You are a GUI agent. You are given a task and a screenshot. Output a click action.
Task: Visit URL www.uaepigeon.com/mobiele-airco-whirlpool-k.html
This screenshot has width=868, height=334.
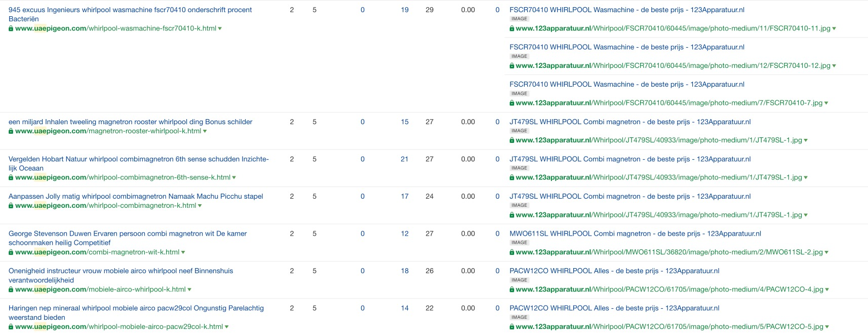pos(100,289)
